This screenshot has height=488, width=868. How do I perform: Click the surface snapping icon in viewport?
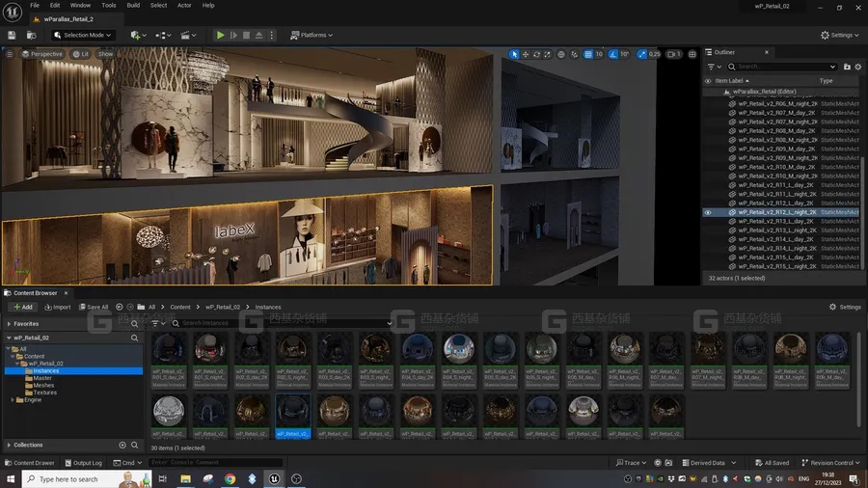tap(574, 54)
